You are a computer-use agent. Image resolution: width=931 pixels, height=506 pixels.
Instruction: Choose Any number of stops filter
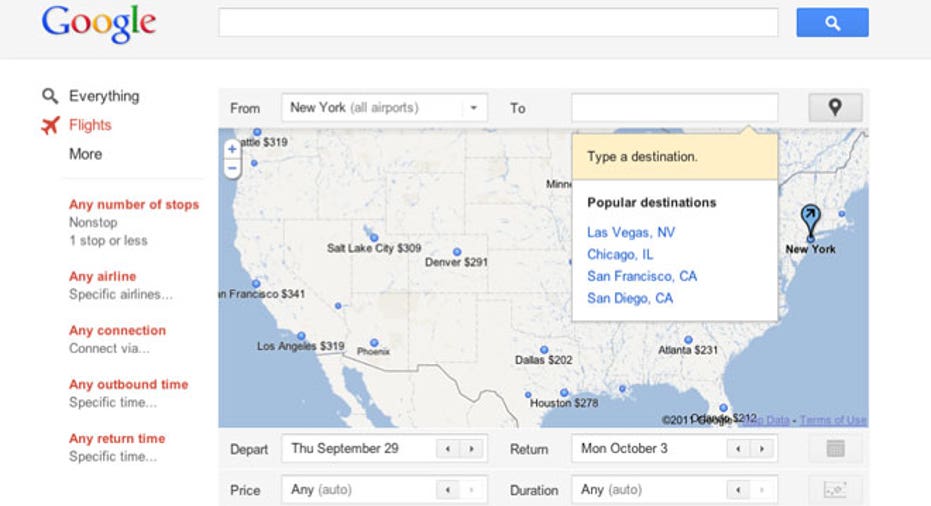coord(134,204)
